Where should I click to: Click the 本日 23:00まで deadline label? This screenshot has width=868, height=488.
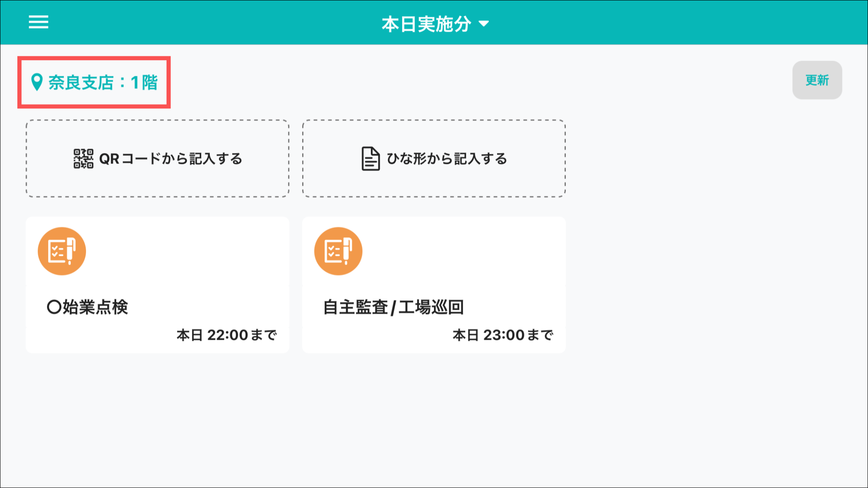click(503, 335)
